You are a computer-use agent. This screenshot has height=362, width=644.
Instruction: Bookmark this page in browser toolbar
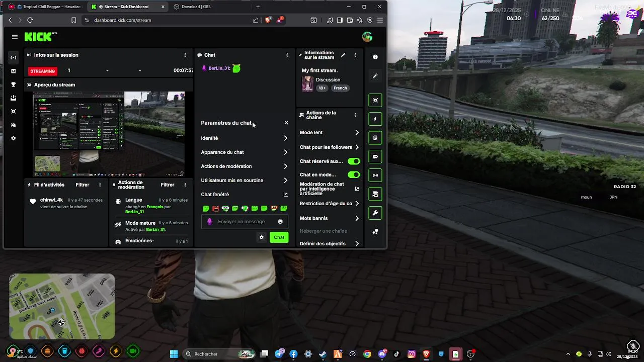73,20
